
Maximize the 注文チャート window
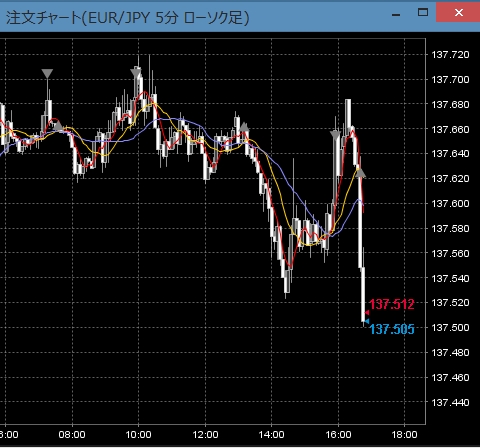(423, 13)
